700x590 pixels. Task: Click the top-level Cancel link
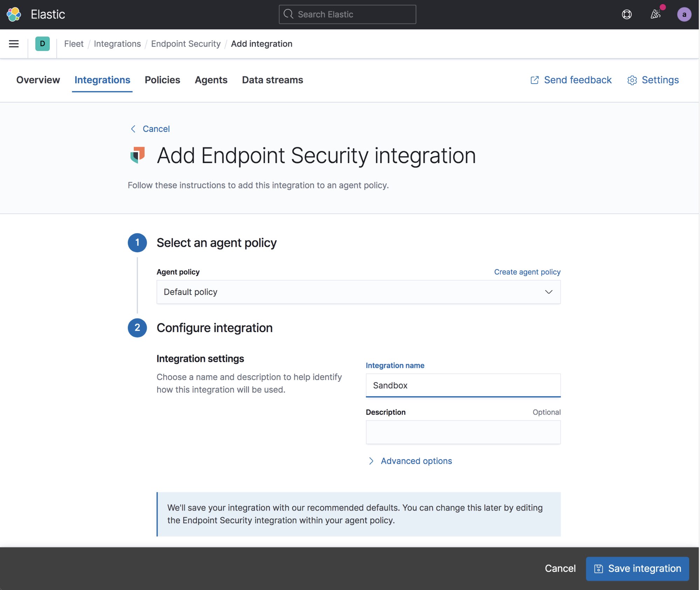point(156,128)
